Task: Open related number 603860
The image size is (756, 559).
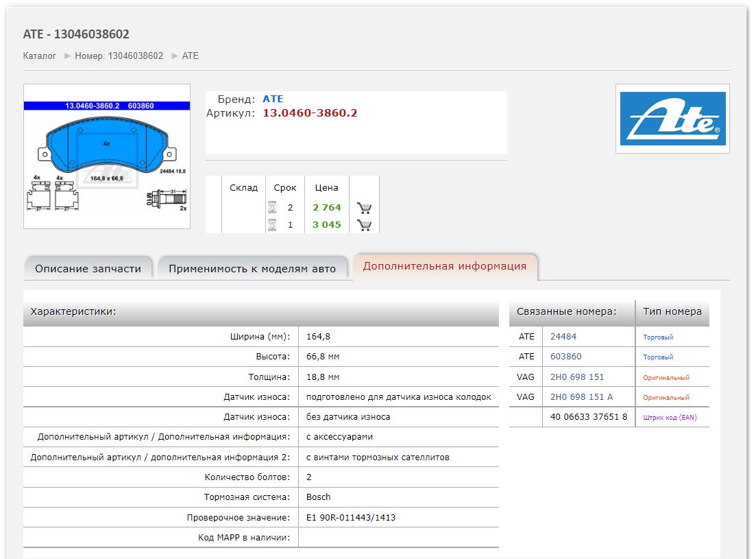Action: pos(566,357)
